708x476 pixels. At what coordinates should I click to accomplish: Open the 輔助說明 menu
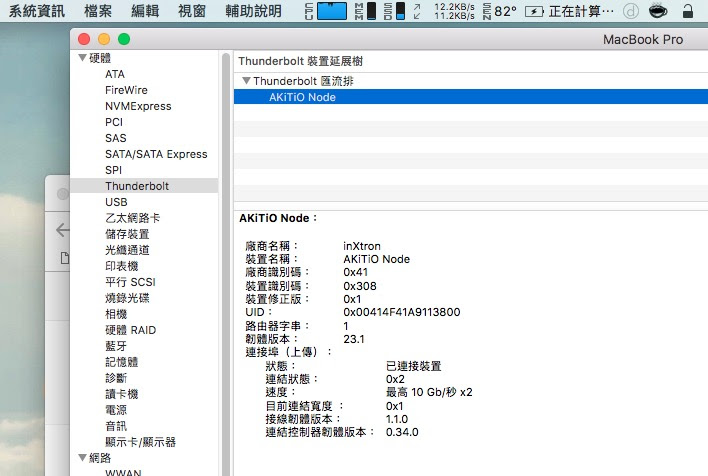tap(253, 11)
